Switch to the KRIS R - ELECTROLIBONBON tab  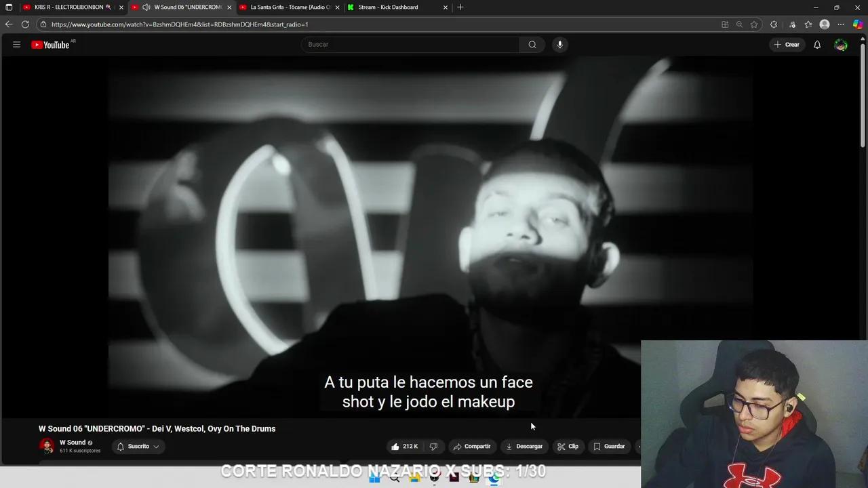73,7
